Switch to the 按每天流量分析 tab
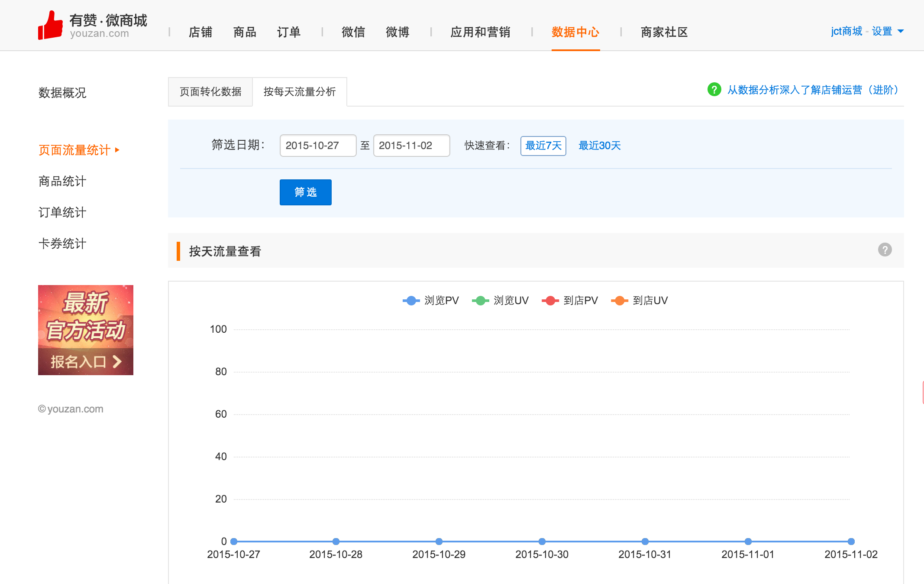Screen dimensions: 924x584 click(300, 92)
